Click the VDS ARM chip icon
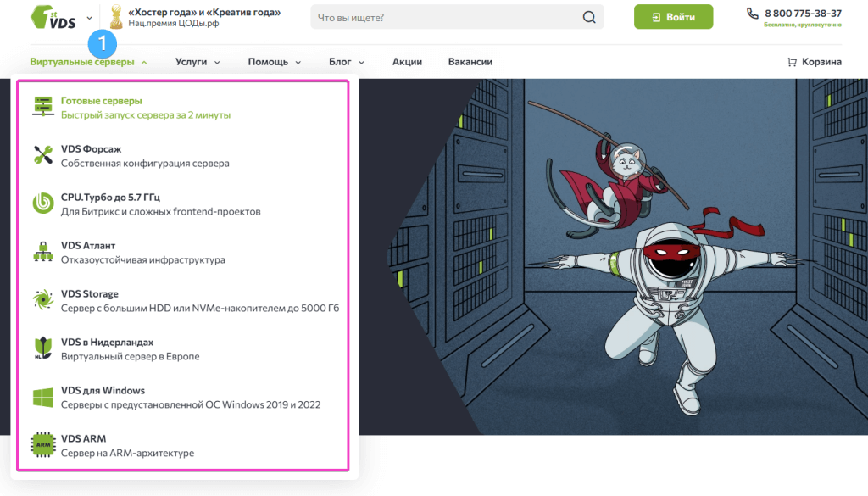 click(42, 445)
